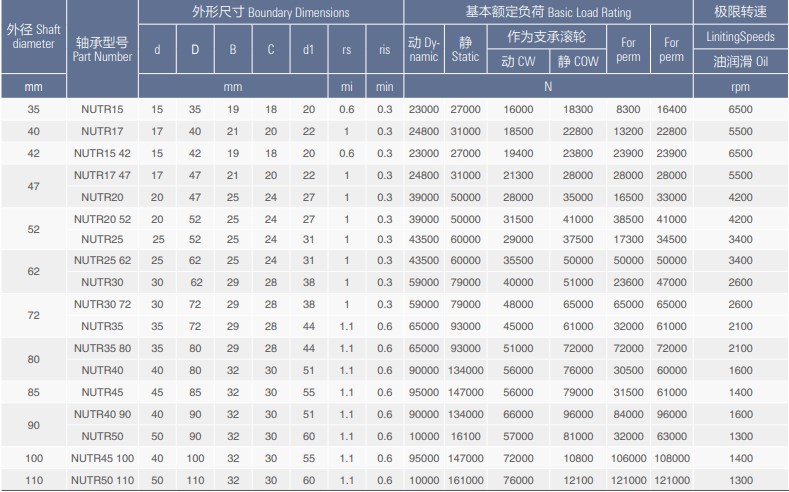Click the LinitingSpeeds header cell

tap(740, 37)
